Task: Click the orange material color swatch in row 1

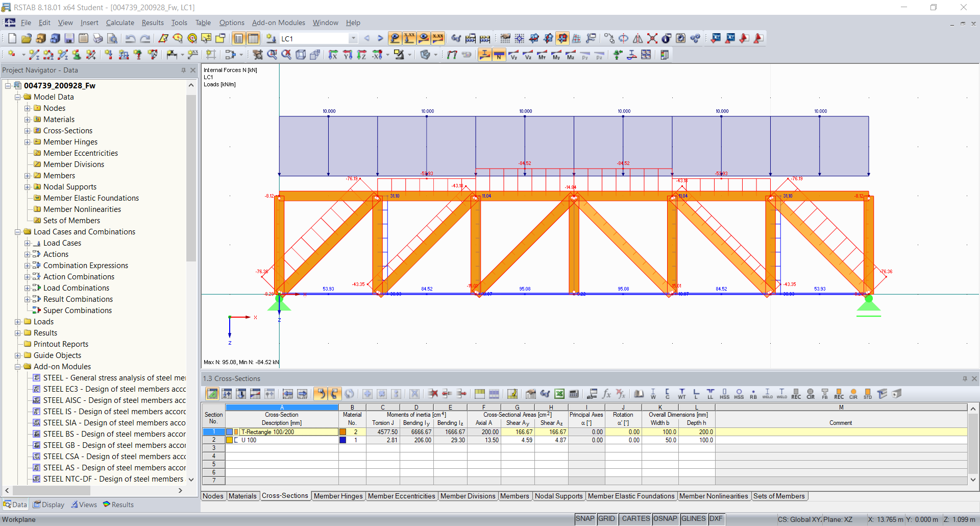Action: point(343,432)
